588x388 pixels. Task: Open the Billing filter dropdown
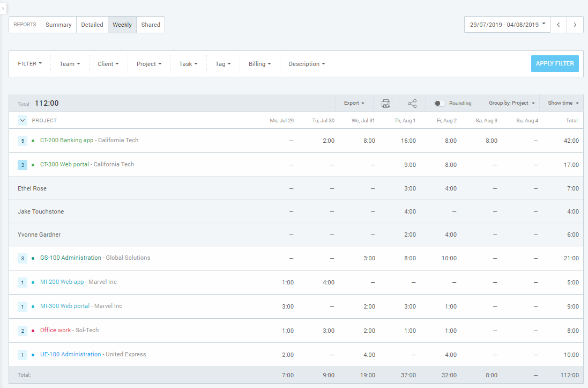pyautogui.click(x=259, y=64)
